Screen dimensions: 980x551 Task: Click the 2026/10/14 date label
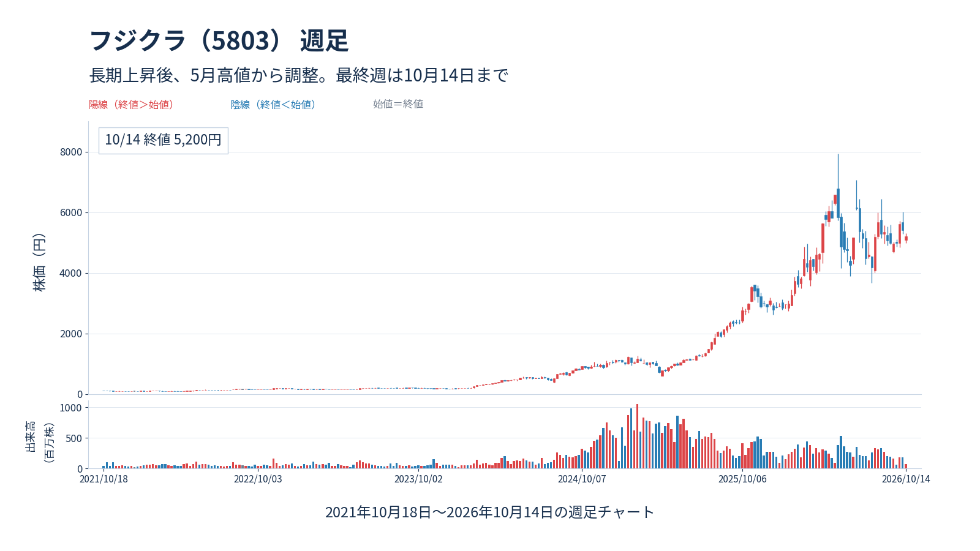906,479
